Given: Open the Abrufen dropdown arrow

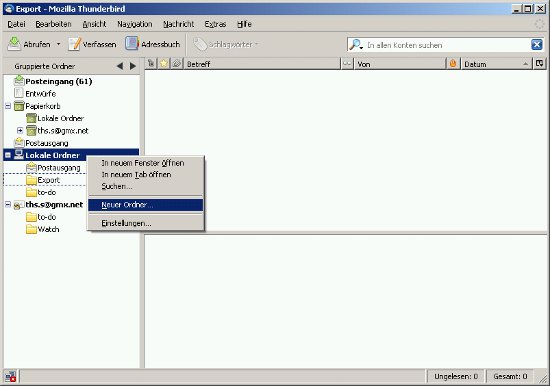Looking at the screenshot, I should point(59,44).
